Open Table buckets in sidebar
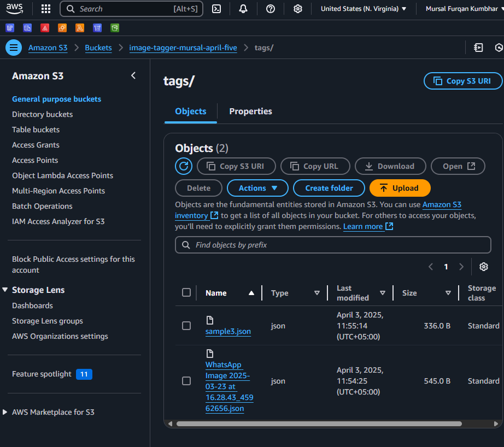 click(36, 130)
